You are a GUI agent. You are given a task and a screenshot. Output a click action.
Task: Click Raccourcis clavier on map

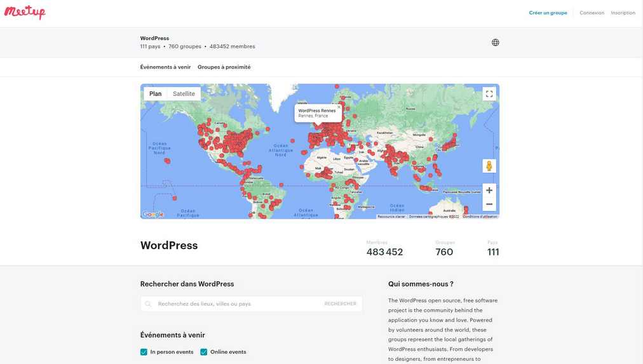[391, 217]
